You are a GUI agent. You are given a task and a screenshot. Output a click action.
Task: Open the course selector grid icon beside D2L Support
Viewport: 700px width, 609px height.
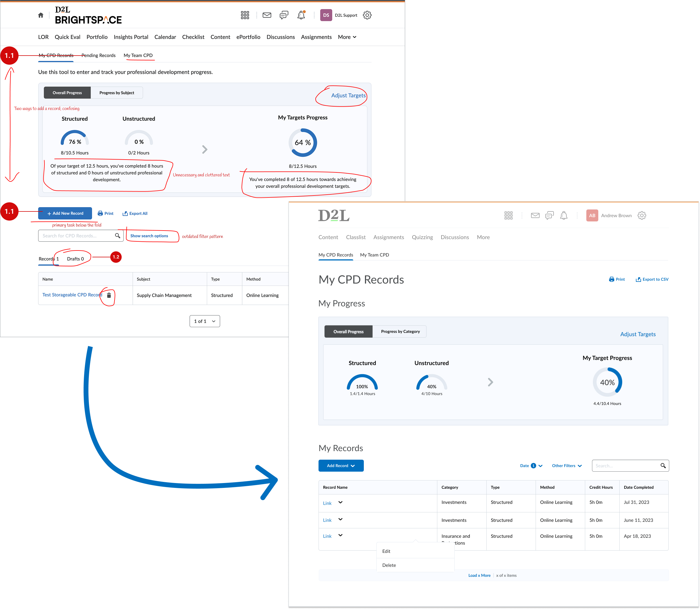[x=245, y=15]
